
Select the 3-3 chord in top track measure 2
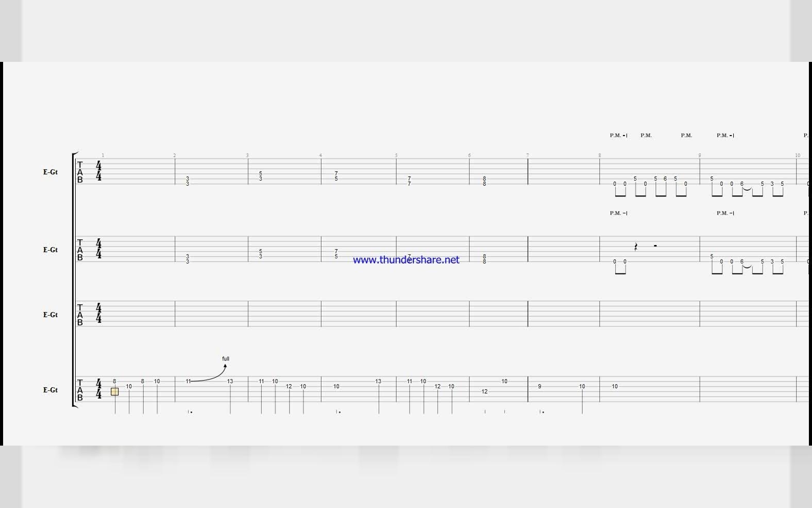click(188, 181)
